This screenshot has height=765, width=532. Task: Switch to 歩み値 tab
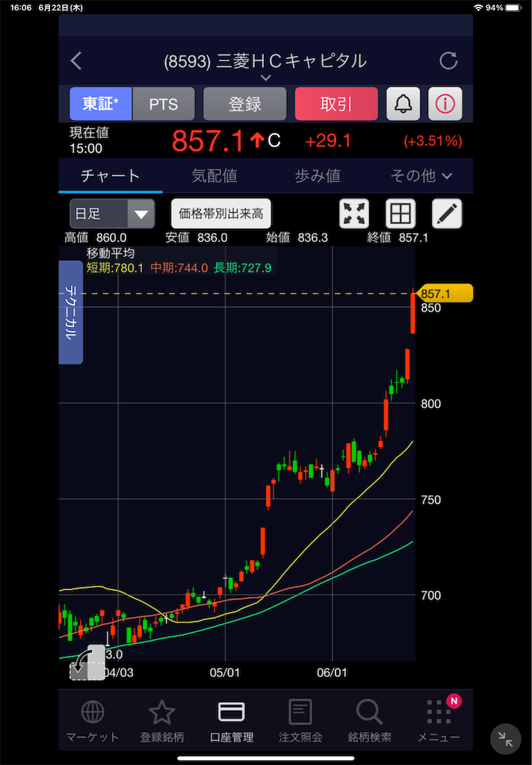[x=318, y=176]
